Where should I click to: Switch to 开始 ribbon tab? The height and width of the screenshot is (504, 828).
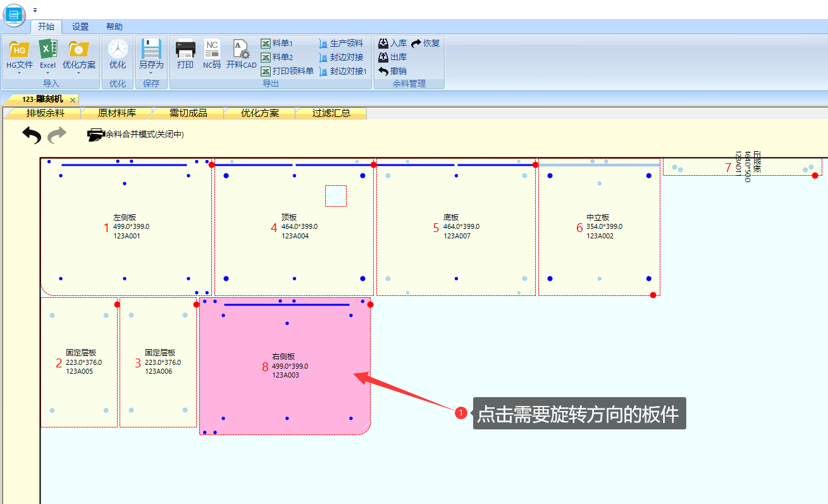point(46,27)
